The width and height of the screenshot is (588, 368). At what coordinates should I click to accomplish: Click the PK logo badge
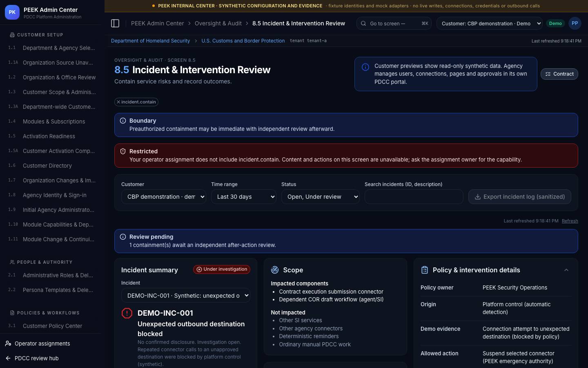(12, 12)
